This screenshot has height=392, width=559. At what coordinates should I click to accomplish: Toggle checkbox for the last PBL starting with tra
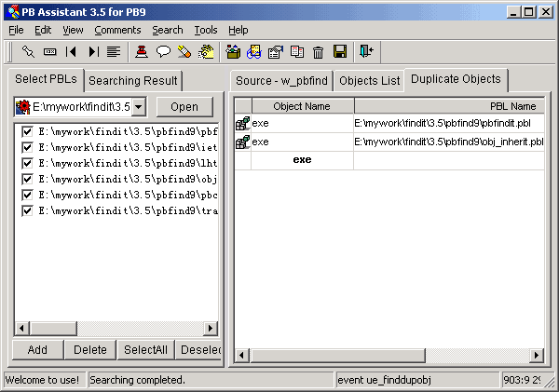(x=28, y=210)
